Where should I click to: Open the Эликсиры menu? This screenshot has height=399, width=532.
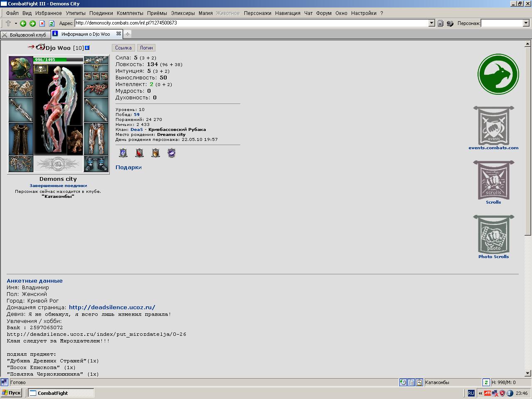coord(183,13)
